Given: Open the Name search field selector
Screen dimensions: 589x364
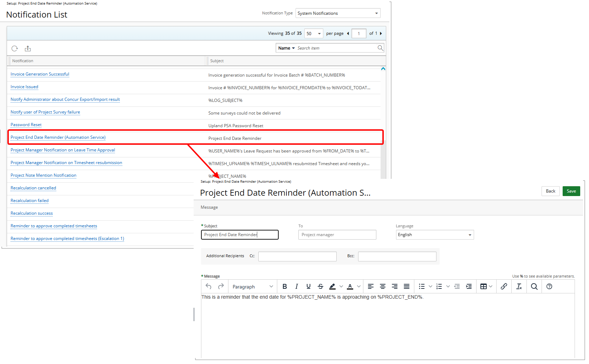Looking at the screenshot, I should 286,48.
